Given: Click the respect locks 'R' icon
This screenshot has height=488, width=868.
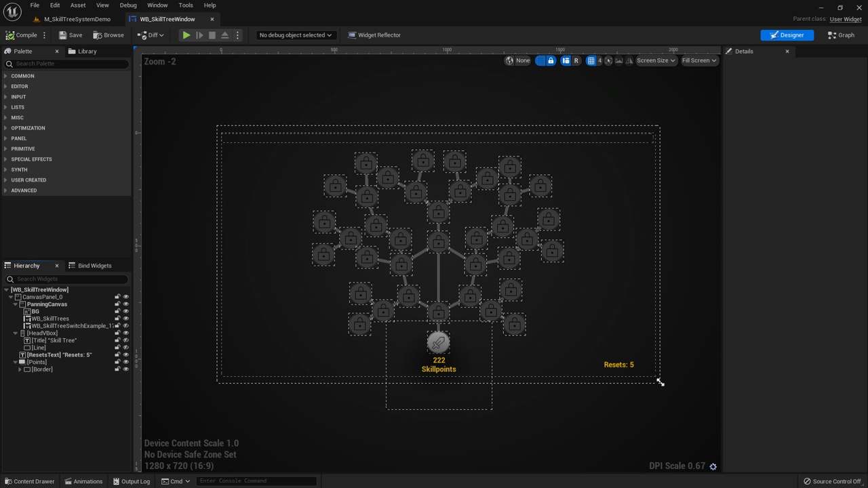Looking at the screenshot, I should click(576, 60).
